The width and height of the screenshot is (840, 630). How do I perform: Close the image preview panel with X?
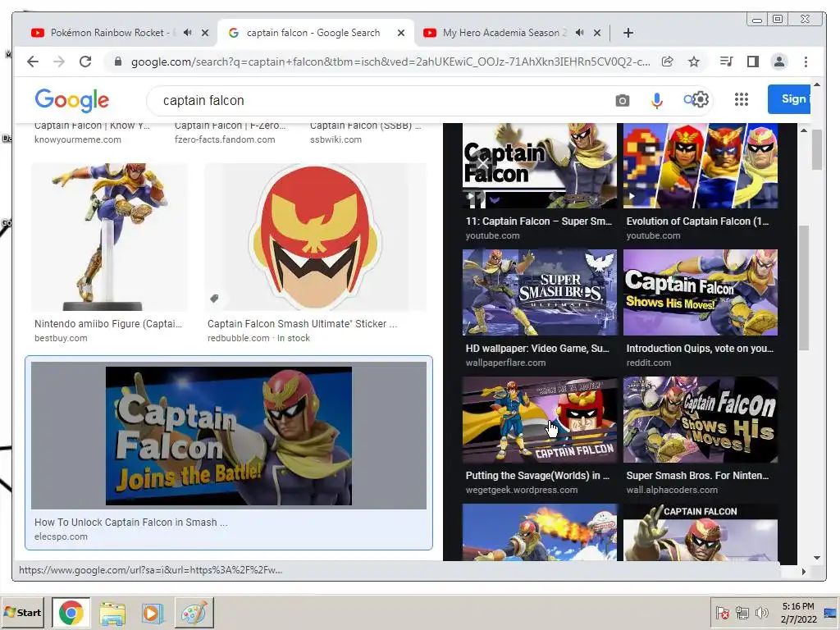pos(482,162)
